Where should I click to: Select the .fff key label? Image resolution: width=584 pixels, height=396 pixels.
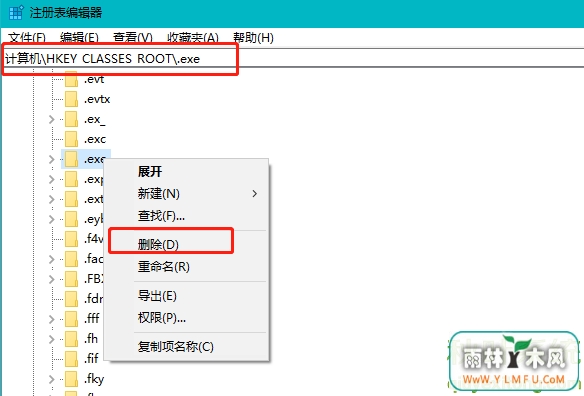coord(92,319)
